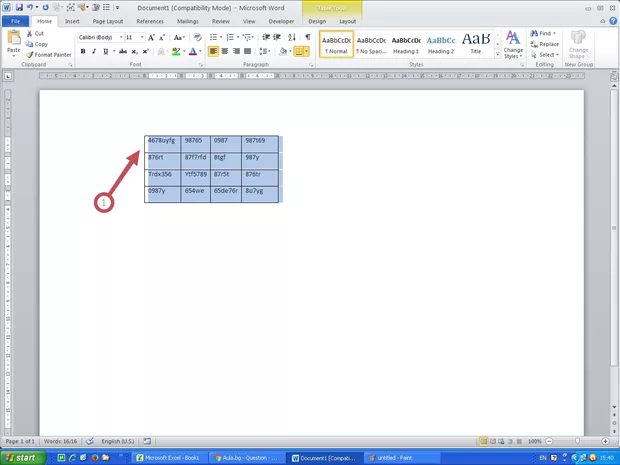Apply the Heading 1 style
The width and height of the screenshot is (620, 465).
click(405, 43)
